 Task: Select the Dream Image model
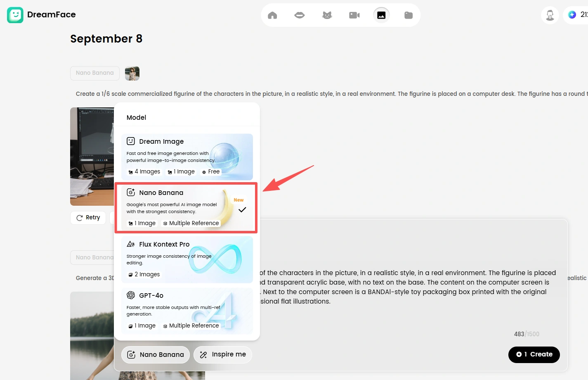(x=187, y=157)
